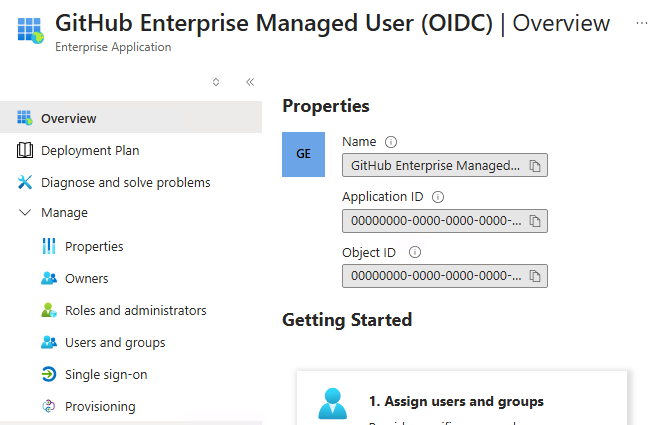The image size is (669, 425).
Task: Click the Deployment Plan book icon
Action: coord(25,150)
